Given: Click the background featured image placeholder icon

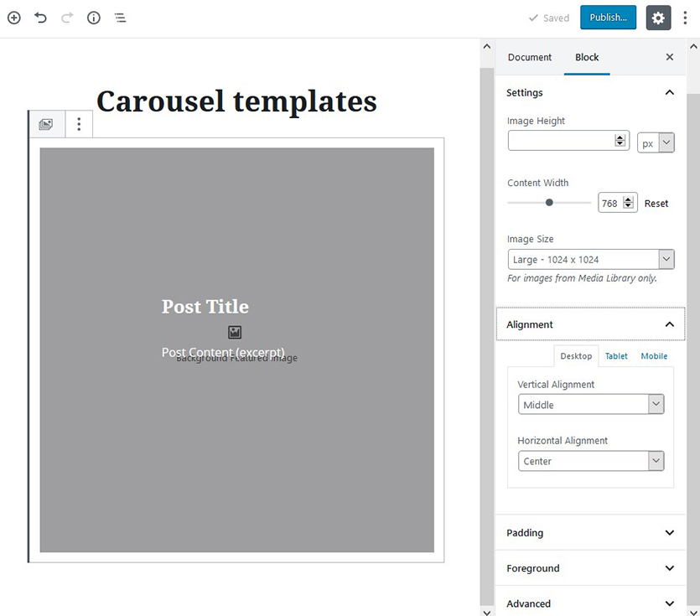Looking at the screenshot, I should [x=235, y=332].
